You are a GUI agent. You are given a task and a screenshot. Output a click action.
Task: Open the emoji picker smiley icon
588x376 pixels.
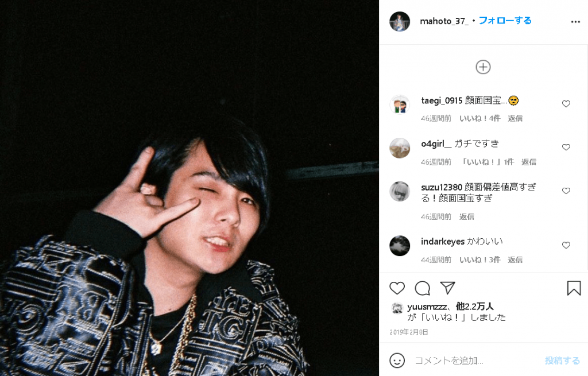[x=397, y=361]
